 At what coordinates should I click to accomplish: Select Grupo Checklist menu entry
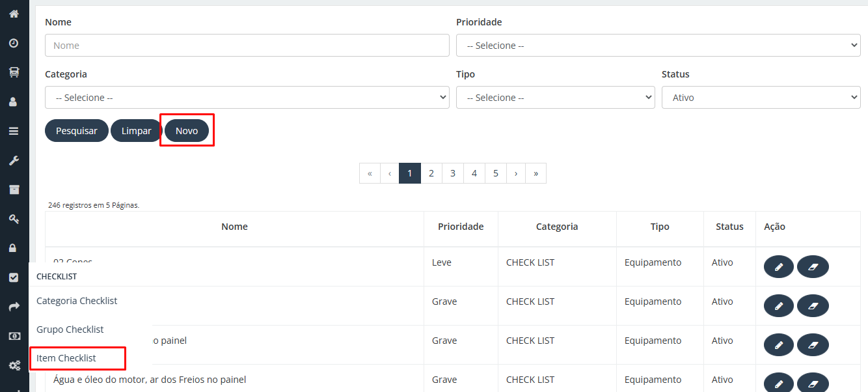tap(70, 329)
